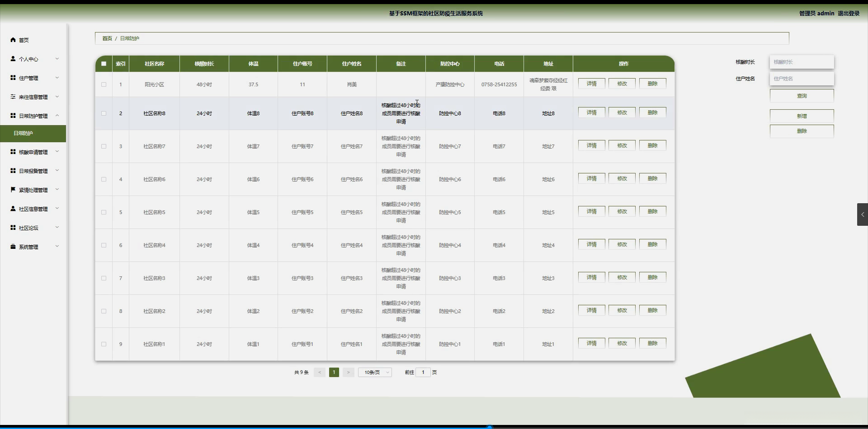The image size is (868, 429).
Task: Click 修改 for row 社区名称8
Action: [622, 112]
